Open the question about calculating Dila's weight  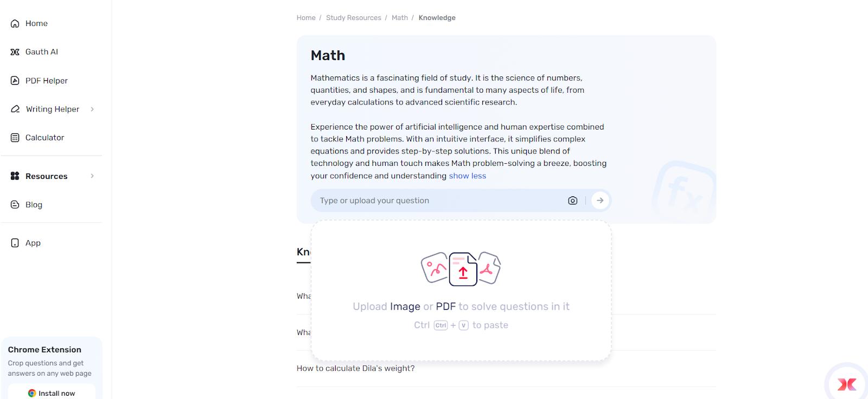pyautogui.click(x=355, y=368)
